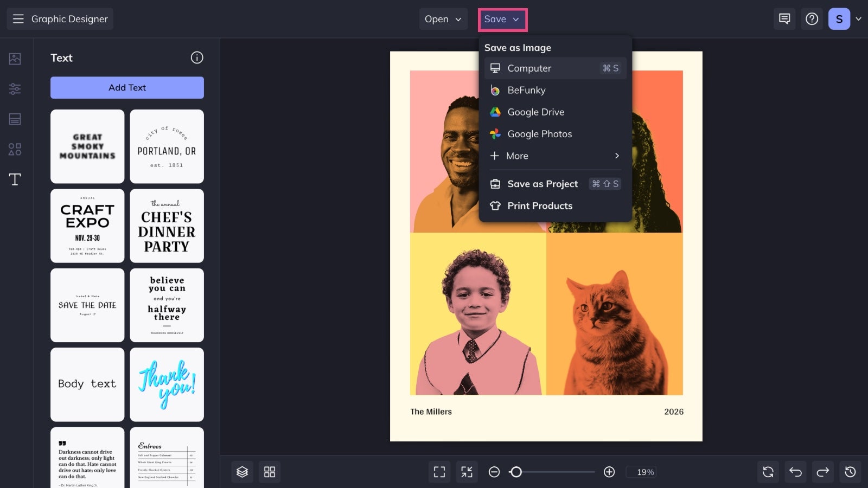
Task: Collapse the Save dropdown
Action: 502,20
